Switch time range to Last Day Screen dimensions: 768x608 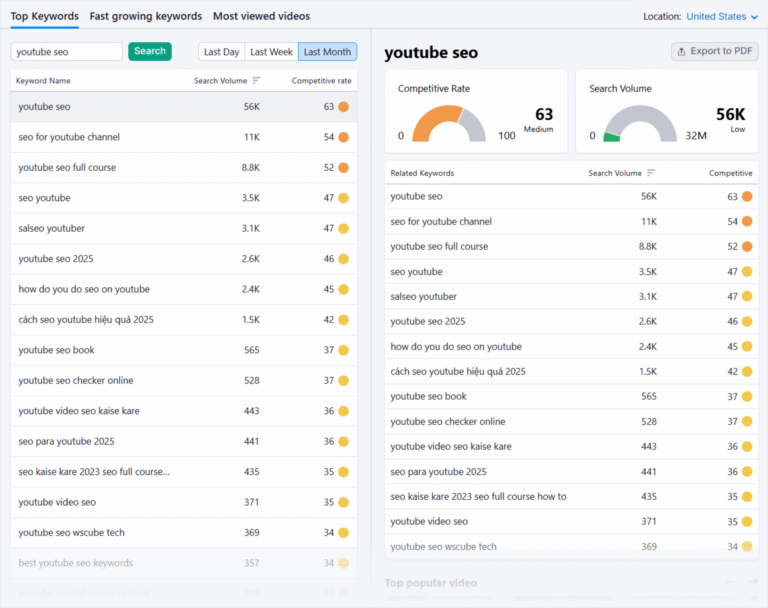click(x=221, y=52)
